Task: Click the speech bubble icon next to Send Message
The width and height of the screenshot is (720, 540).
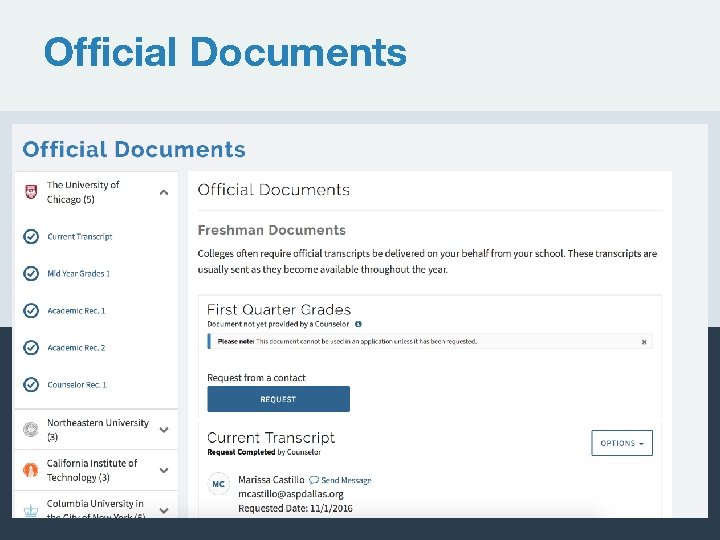Action: pos(314,480)
